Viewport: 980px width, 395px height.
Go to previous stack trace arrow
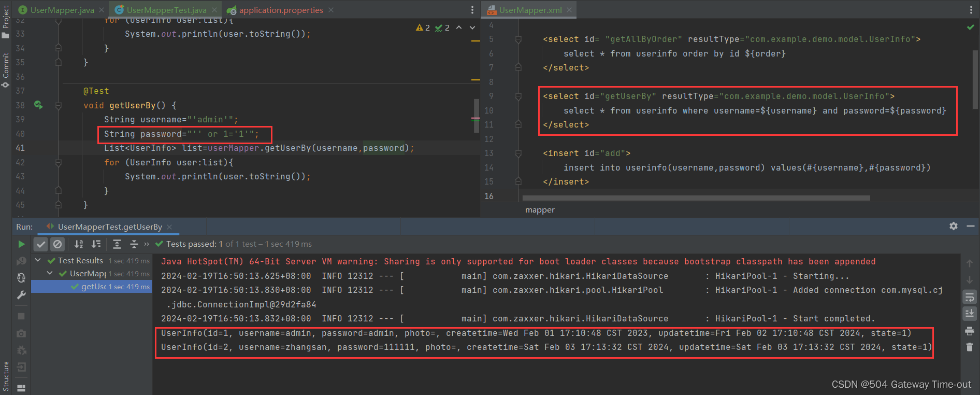(969, 263)
